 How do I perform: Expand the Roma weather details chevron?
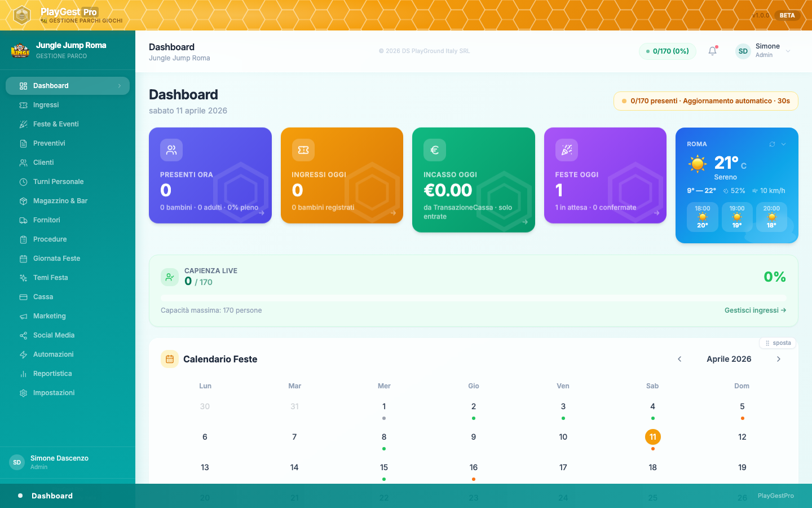pos(782,144)
